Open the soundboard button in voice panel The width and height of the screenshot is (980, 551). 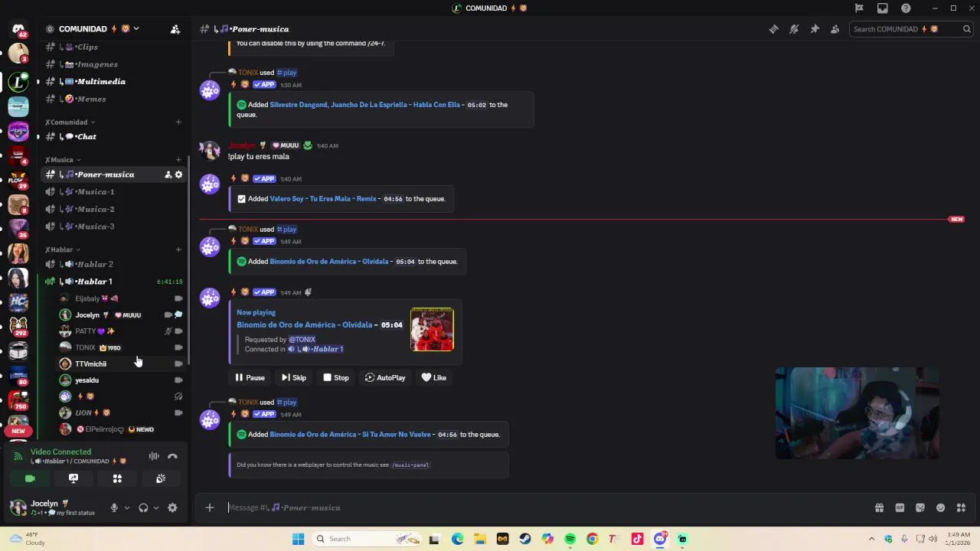point(161,478)
